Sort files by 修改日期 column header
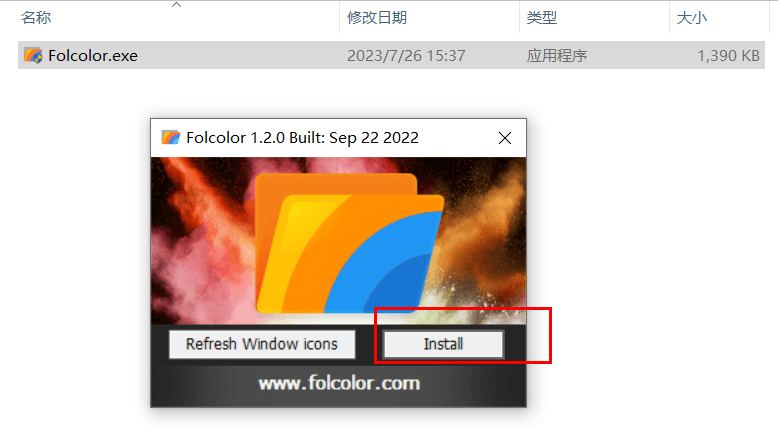 (377, 18)
